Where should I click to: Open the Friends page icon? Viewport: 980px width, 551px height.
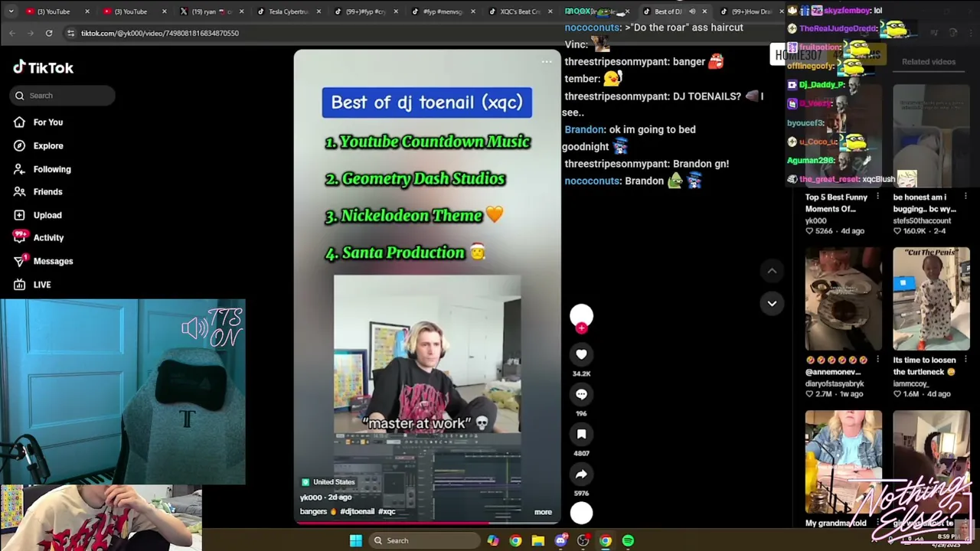(x=19, y=191)
